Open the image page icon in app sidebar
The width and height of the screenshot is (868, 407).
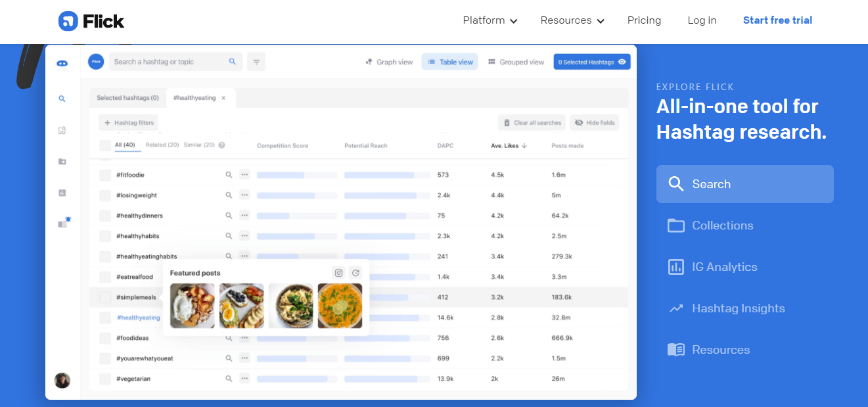(62, 130)
